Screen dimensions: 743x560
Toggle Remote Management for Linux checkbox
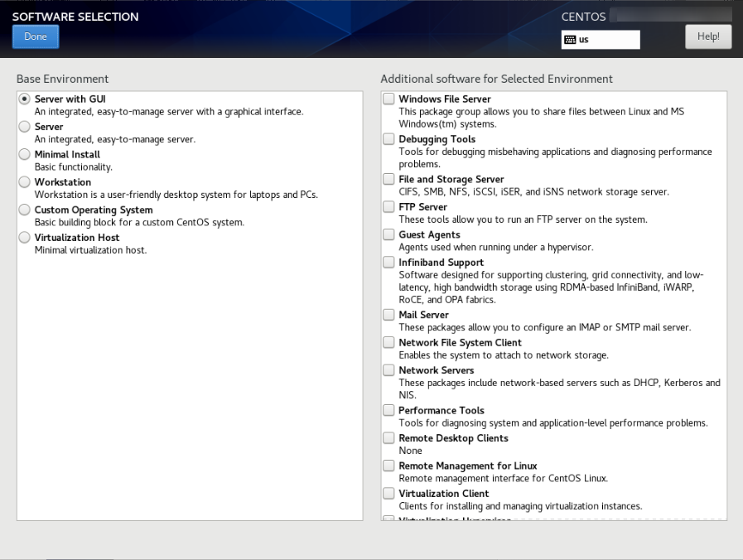388,466
